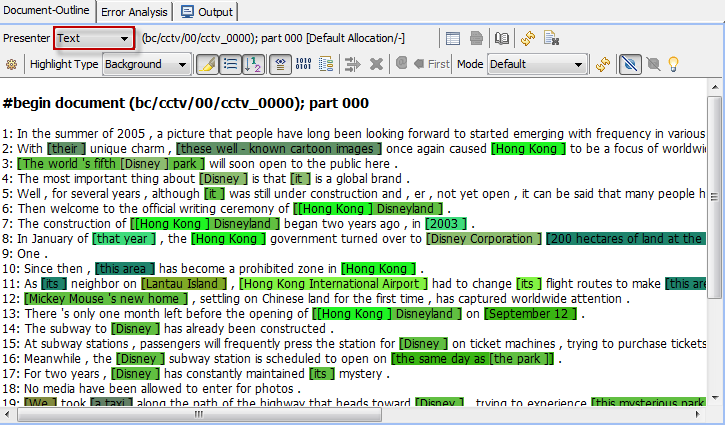Switch to the Error Analysis tab
Viewport: 725px width, 425px height.
click(x=134, y=12)
